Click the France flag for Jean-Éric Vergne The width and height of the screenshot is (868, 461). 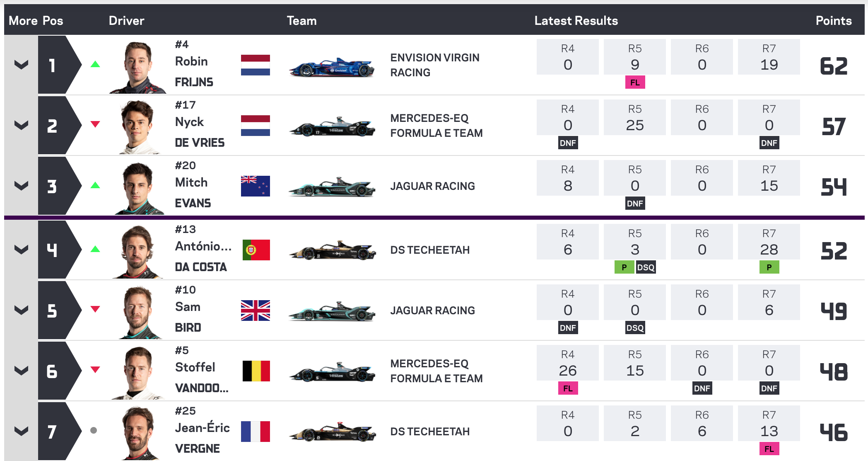pyautogui.click(x=256, y=432)
